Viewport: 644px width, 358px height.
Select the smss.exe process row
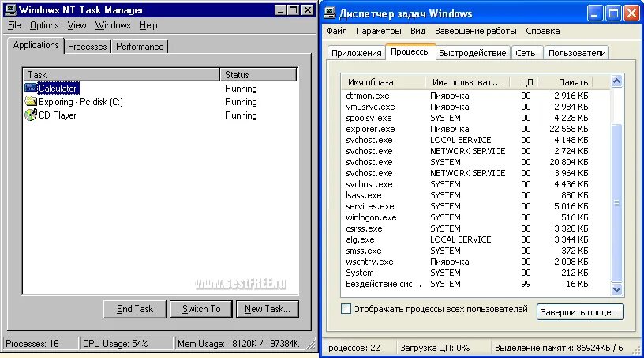point(475,251)
